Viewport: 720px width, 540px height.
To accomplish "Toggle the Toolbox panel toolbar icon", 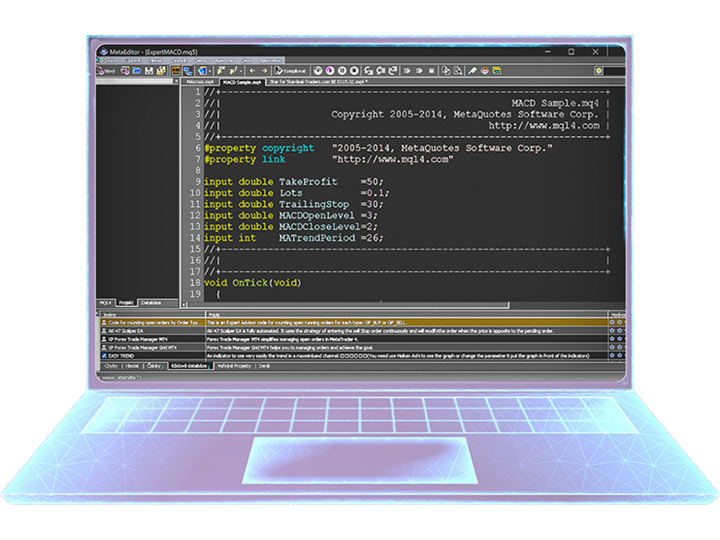I will coord(188,71).
